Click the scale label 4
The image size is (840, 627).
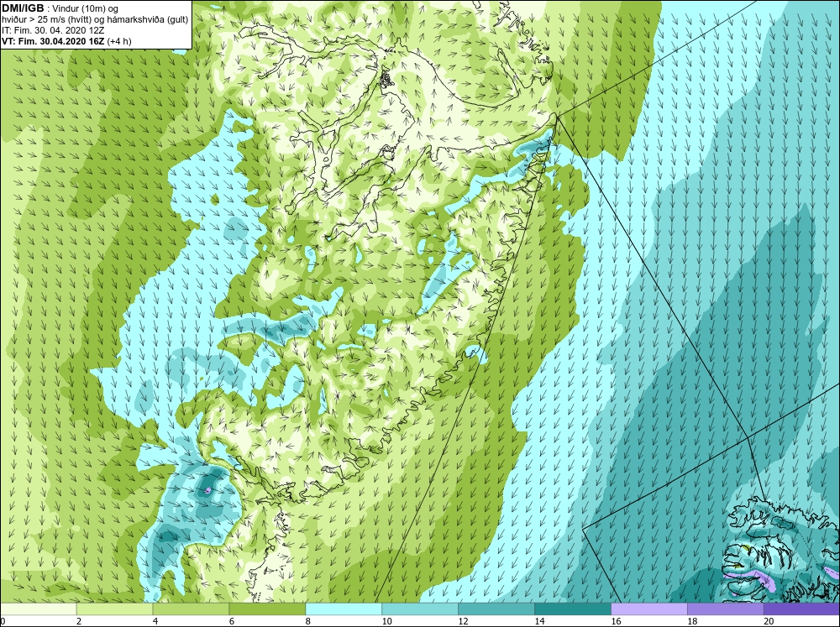155,621
